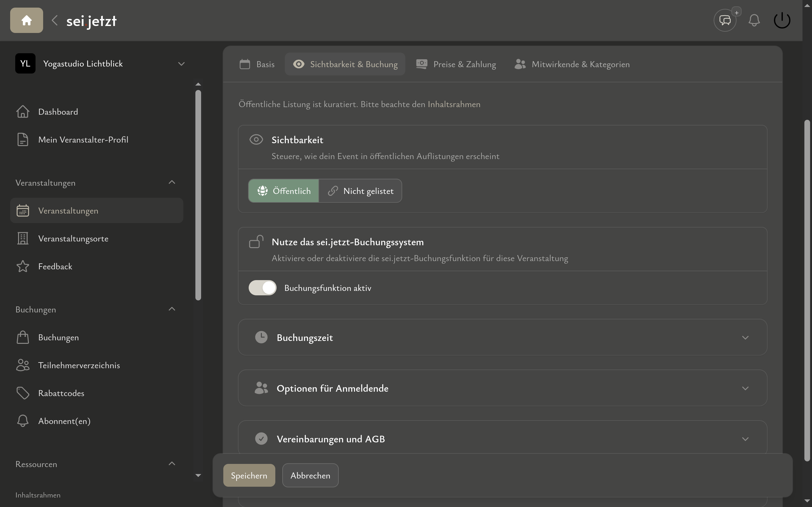Viewport: 812px width, 507px height.
Task: Open the notifications bell in header
Action: click(x=754, y=21)
